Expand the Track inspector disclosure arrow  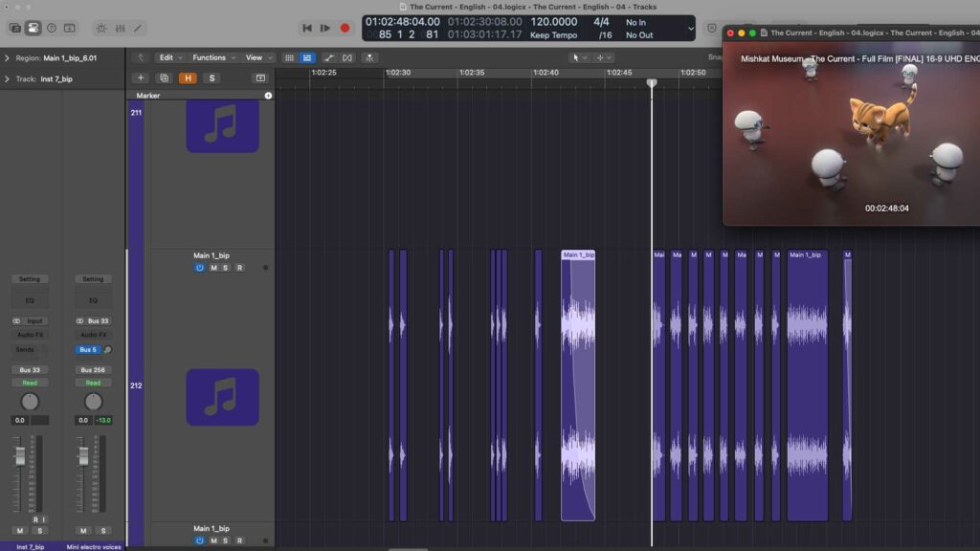[x=7, y=79]
